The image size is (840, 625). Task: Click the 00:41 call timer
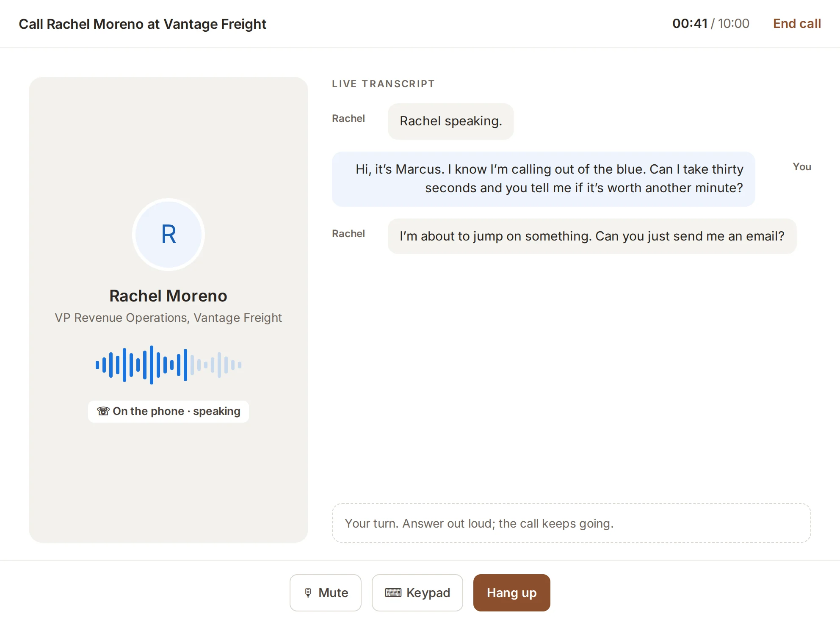tap(690, 24)
